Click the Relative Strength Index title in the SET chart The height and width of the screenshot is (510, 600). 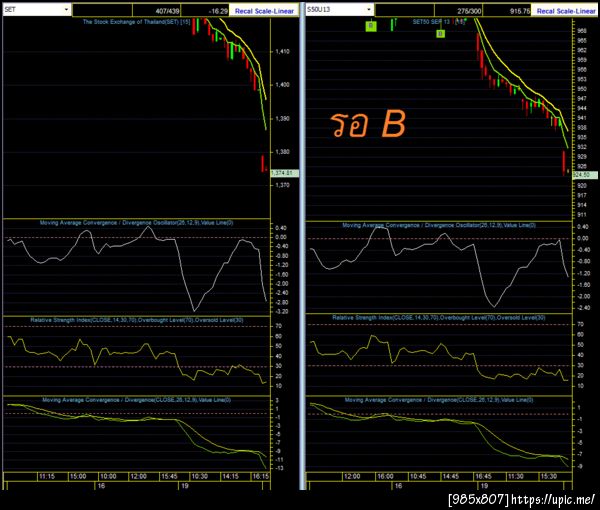[x=137, y=320]
